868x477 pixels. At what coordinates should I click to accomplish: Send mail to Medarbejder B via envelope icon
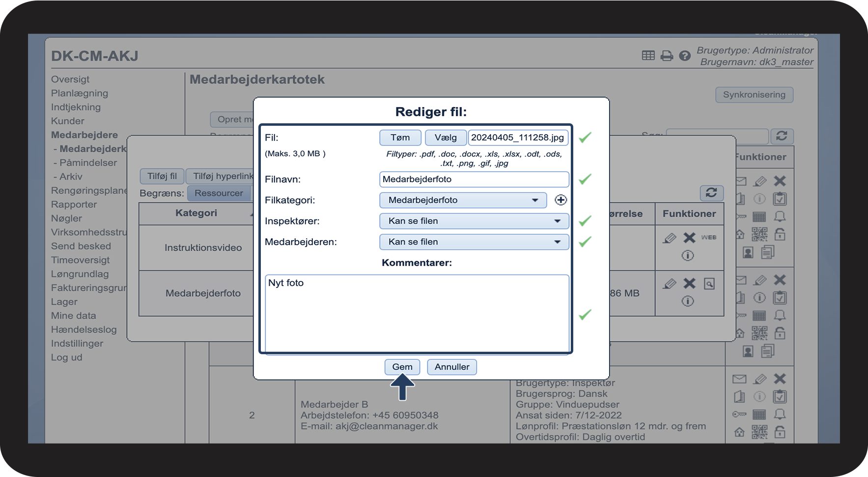click(739, 379)
